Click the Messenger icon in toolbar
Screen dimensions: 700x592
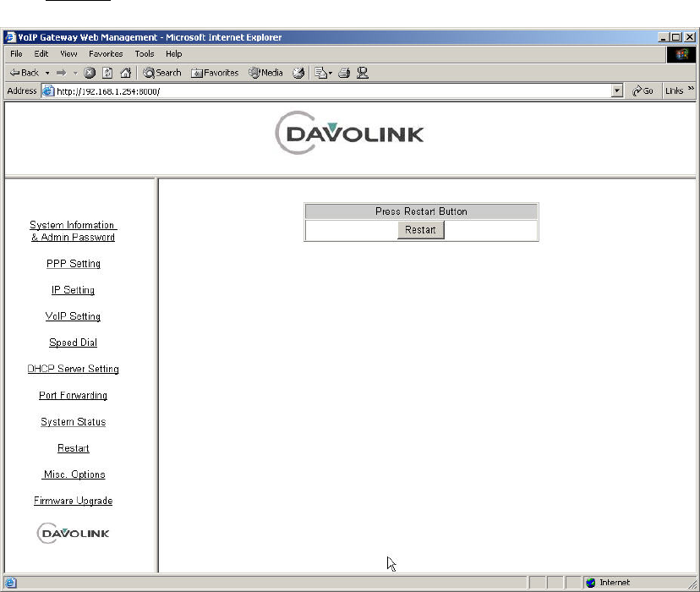tap(363, 73)
